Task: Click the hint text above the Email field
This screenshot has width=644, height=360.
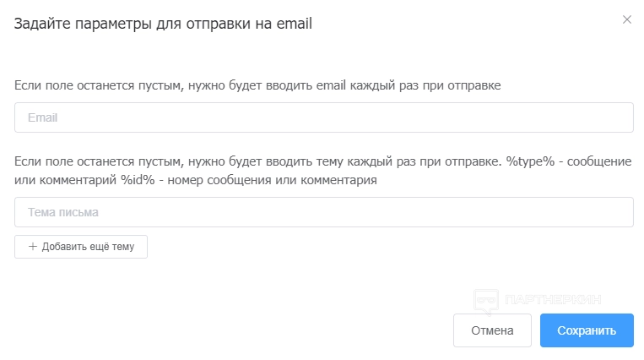Action: click(x=258, y=85)
